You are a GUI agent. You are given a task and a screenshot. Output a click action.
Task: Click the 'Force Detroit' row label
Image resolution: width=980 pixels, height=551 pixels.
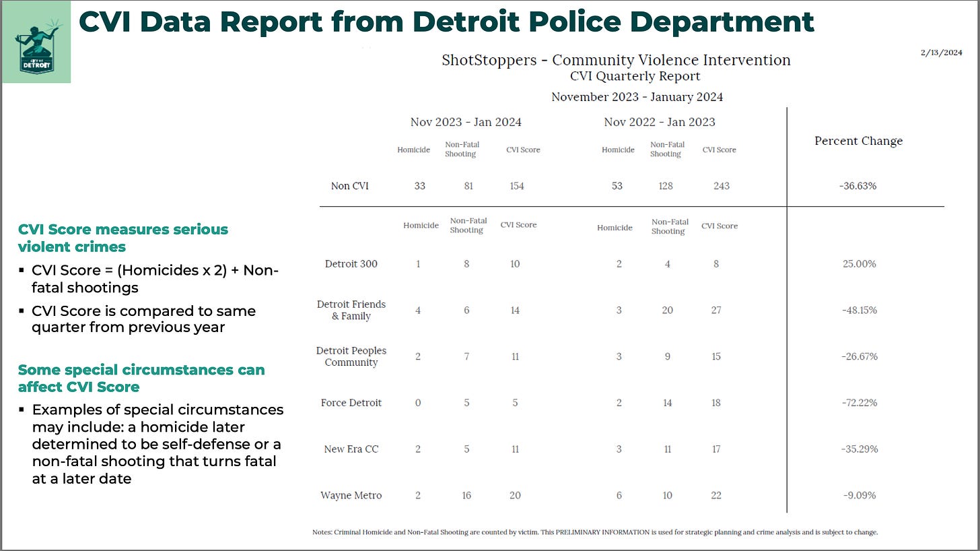tap(351, 403)
